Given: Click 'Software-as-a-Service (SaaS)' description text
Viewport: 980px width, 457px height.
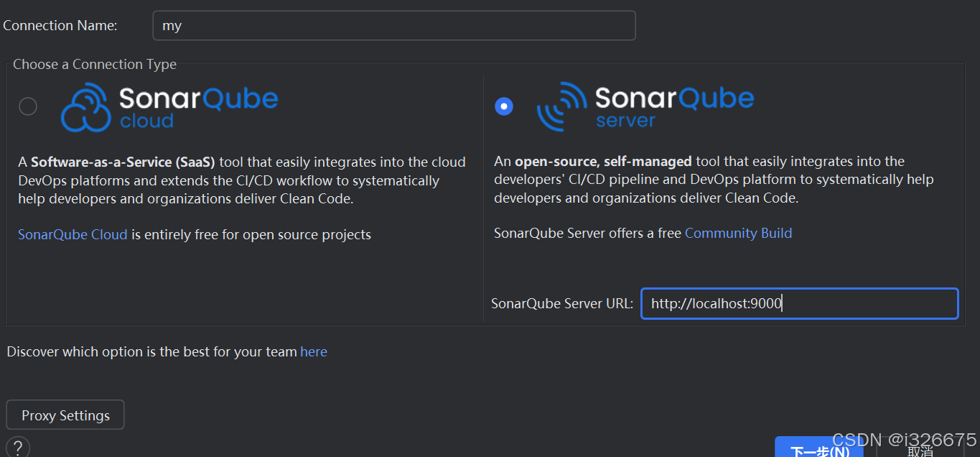Looking at the screenshot, I should [123, 162].
